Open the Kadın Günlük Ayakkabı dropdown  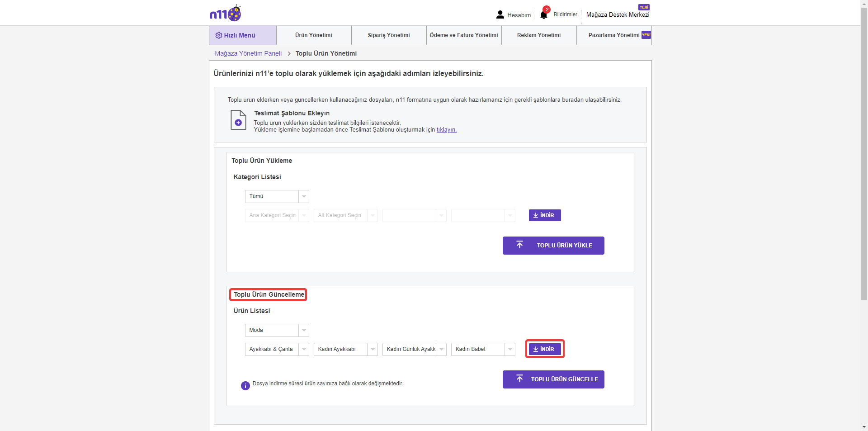(415, 349)
